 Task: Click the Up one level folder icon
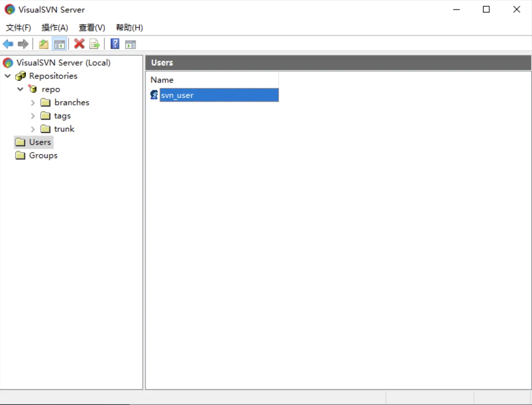click(x=44, y=44)
